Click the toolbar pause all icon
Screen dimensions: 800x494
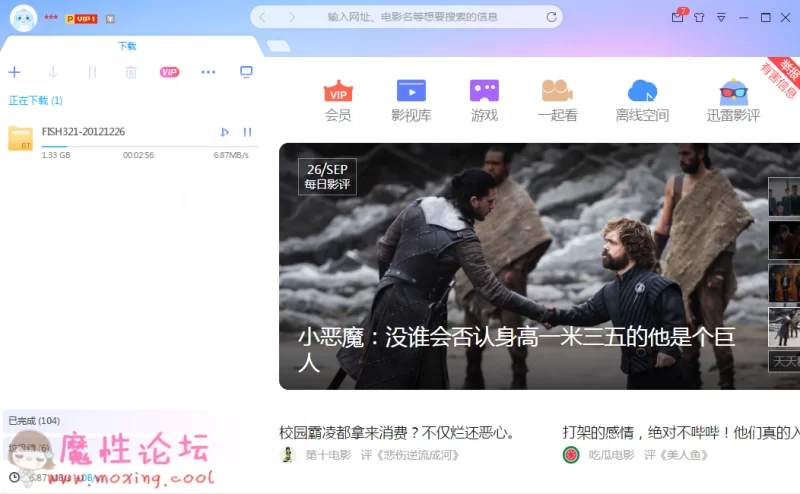tap(92, 72)
